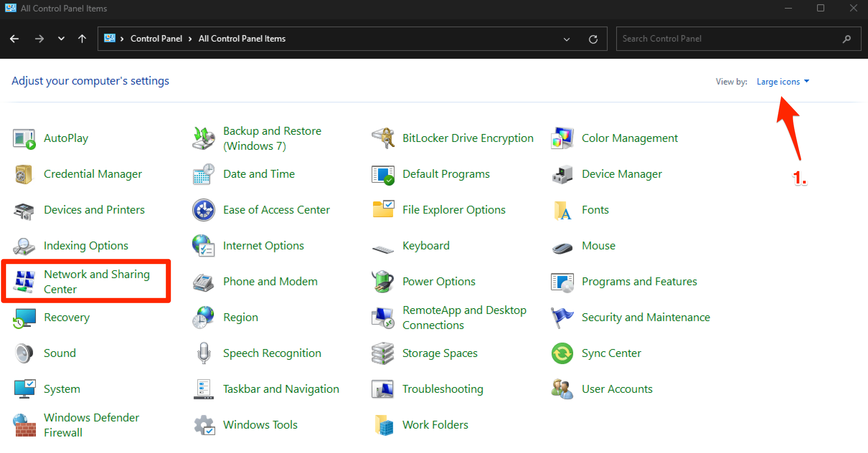The image size is (868, 453).
Task: Click the Speech Recognition microphone icon
Action: click(x=204, y=353)
